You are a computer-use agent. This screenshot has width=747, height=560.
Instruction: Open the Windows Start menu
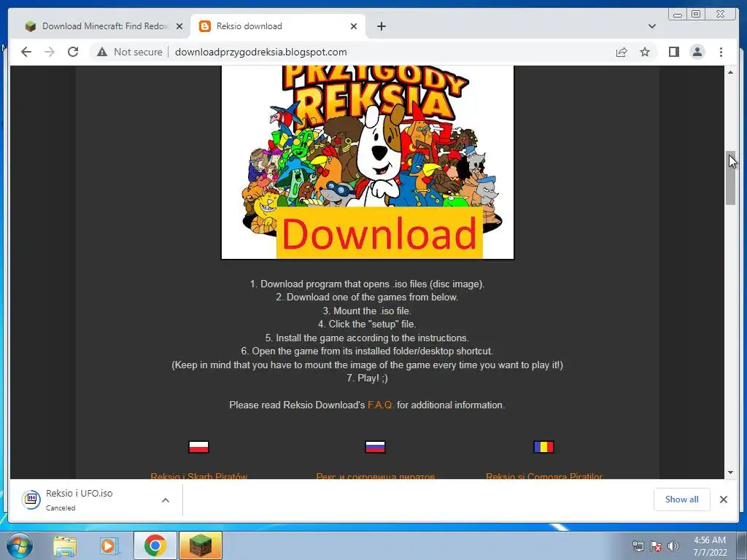pyautogui.click(x=20, y=545)
